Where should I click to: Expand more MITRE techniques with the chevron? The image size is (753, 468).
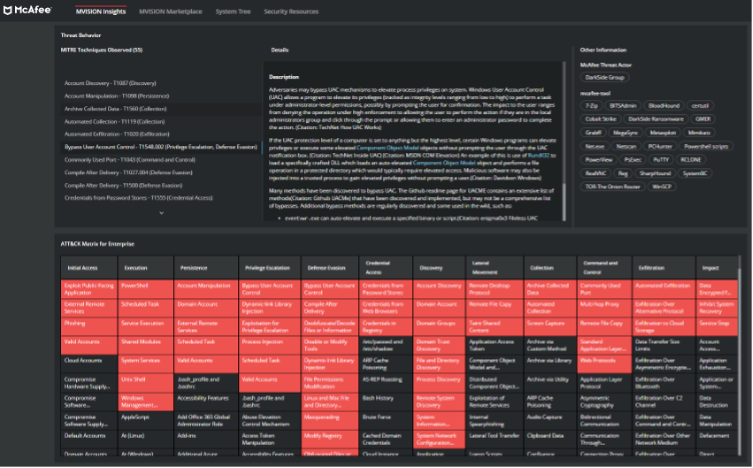161,213
